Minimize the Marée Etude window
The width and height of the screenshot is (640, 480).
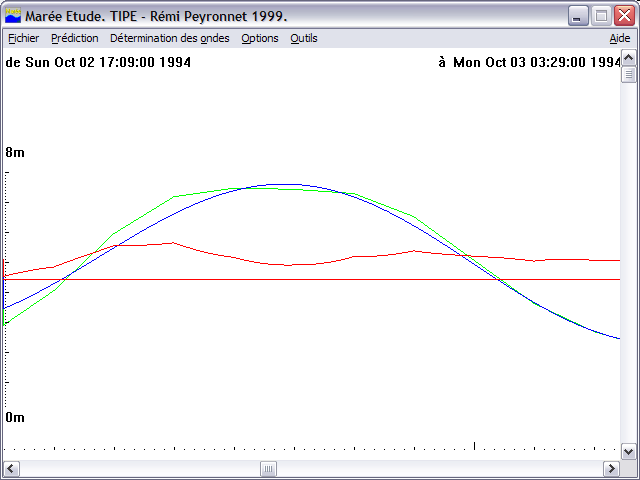(578, 16)
